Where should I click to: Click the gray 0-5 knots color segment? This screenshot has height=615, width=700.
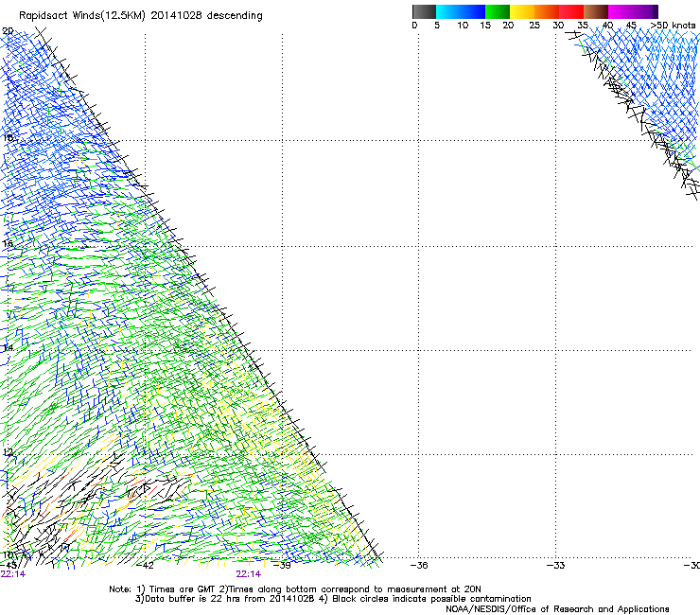[x=424, y=11]
